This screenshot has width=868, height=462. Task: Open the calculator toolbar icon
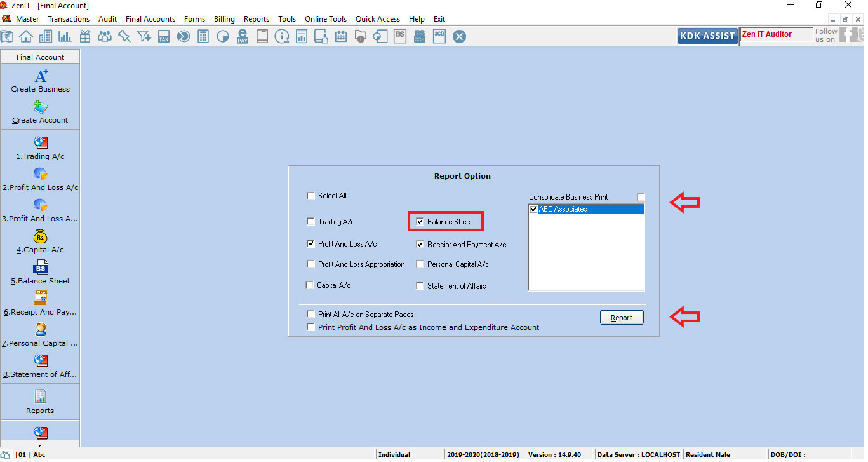pyautogui.click(x=203, y=36)
